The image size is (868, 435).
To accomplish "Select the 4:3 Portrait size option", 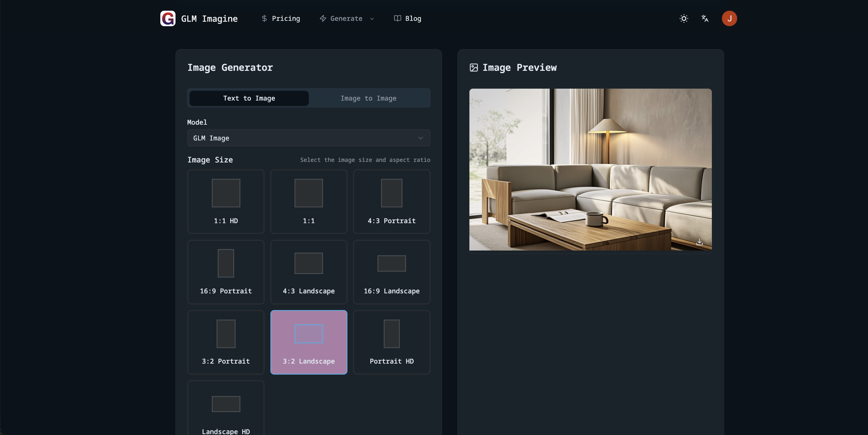I will coord(391,201).
